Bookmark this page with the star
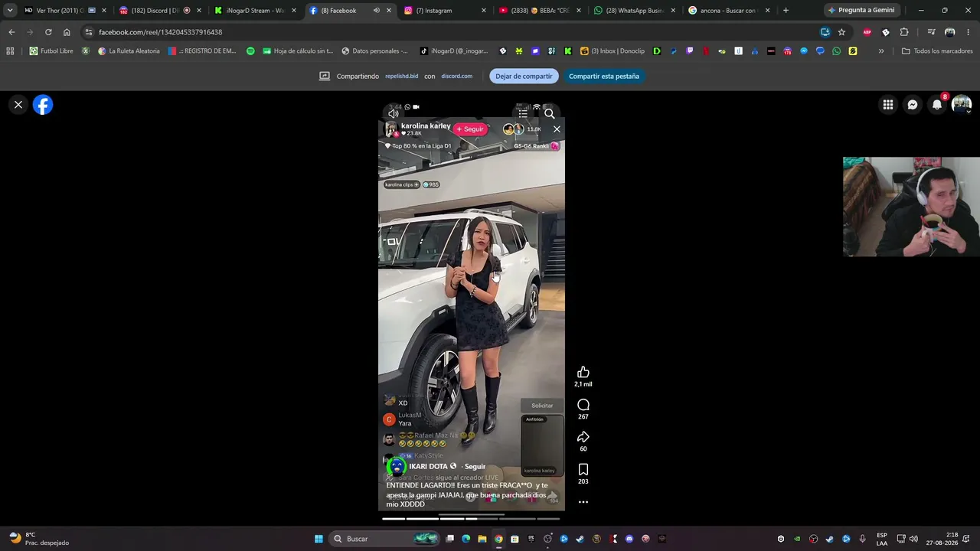This screenshot has width=980, height=551. click(841, 32)
